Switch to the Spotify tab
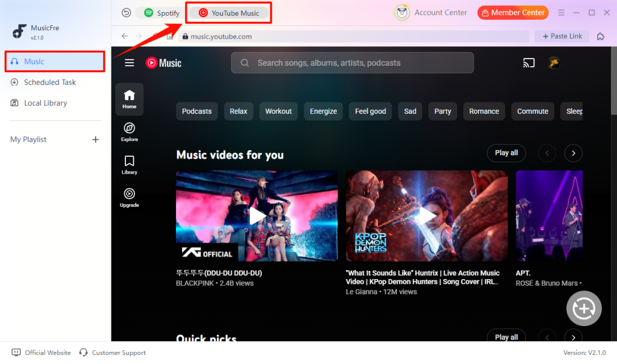 [x=161, y=13]
